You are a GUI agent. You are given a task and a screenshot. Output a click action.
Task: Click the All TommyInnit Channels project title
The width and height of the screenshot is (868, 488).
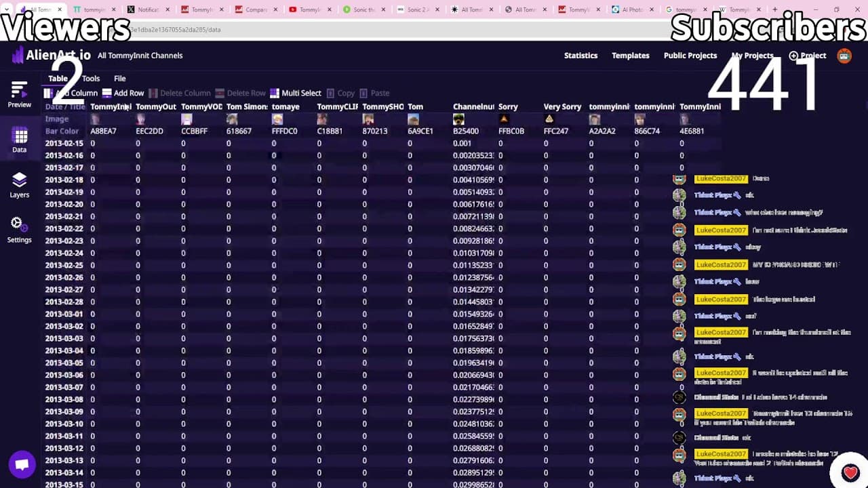coord(140,56)
